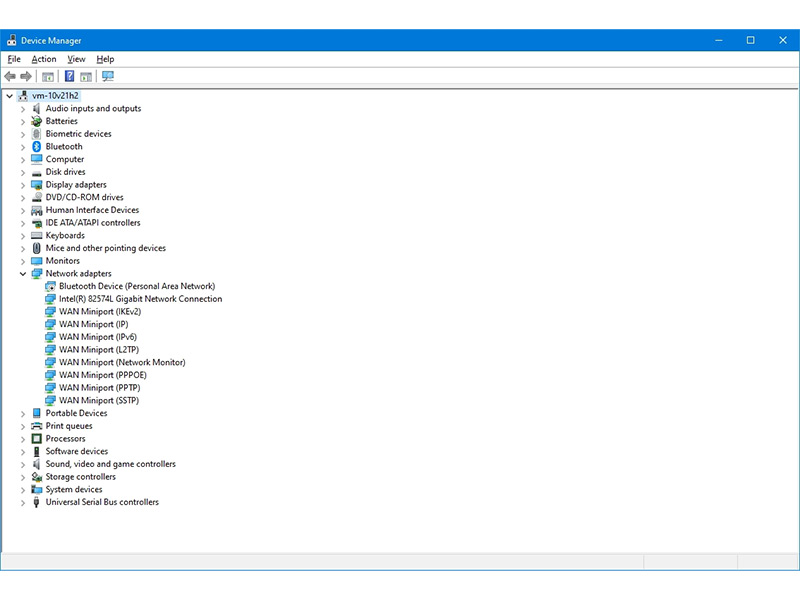Image resolution: width=800 pixels, height=600 pixels.
Task: Select the Audio inputs and outputs speaker icon
Action: coord(36,108)
